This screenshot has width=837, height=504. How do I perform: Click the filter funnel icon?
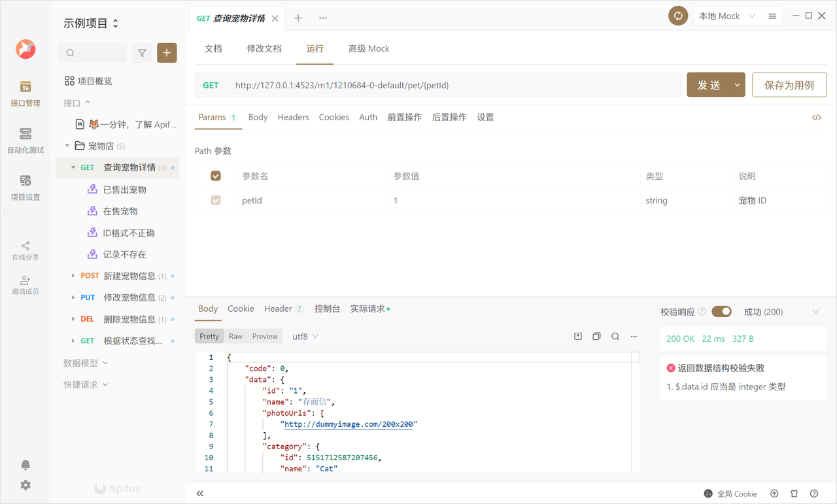coord(142,53)
